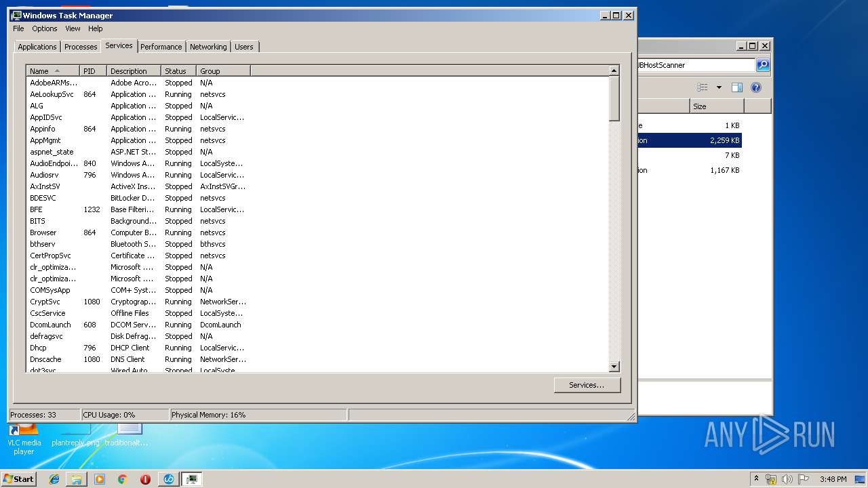Image resolution: width=868 pixels, height=488 pixels.
Task: Open Google Chrome from the taskbar
Action: tap(122, 479)
